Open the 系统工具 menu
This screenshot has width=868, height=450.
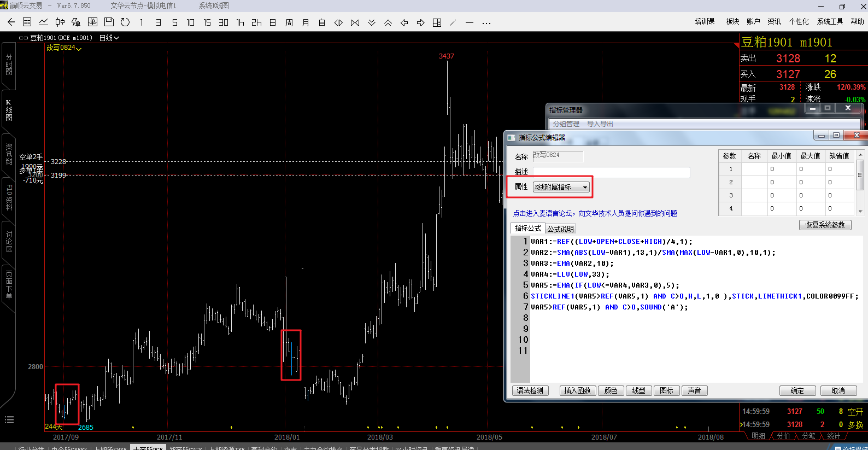coord(830,21)
